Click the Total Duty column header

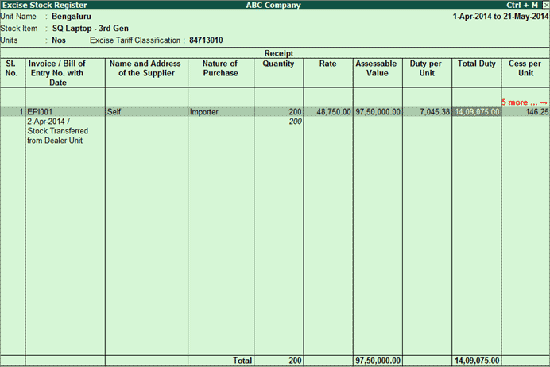[x=477, y=64]
